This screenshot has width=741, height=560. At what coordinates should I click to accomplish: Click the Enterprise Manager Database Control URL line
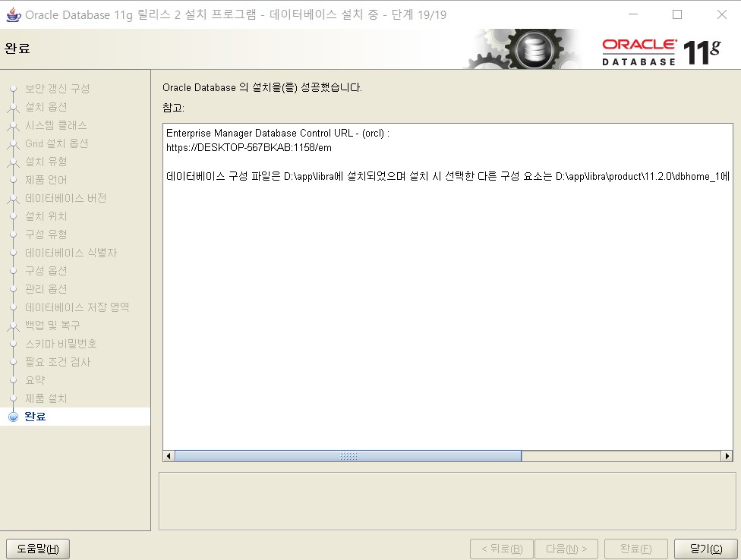click(277, 133)
